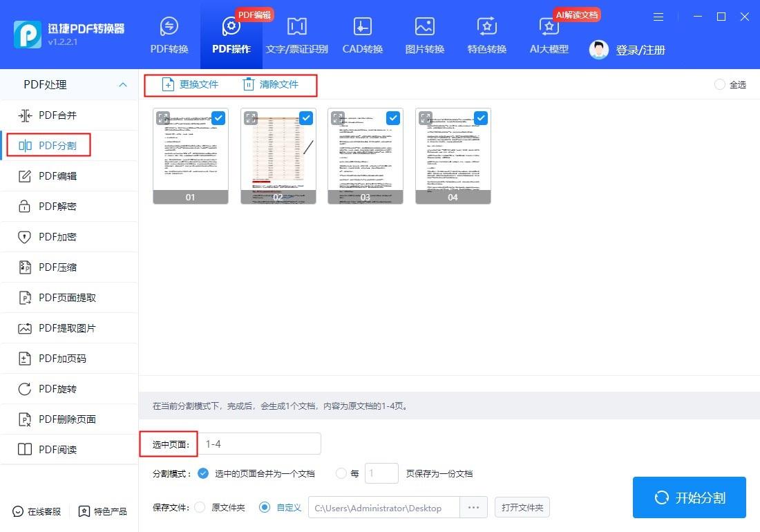Select PDF编辑 in the sidebar

(69, 176)
